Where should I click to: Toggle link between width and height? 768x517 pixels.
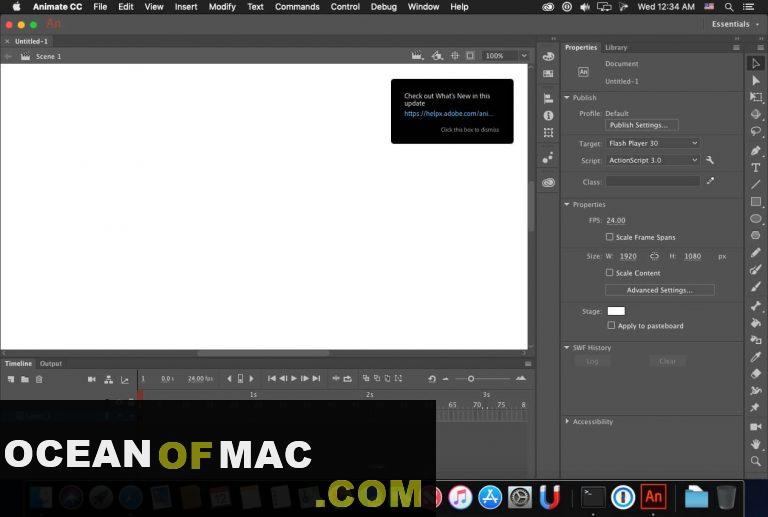(x=654, y=256)
